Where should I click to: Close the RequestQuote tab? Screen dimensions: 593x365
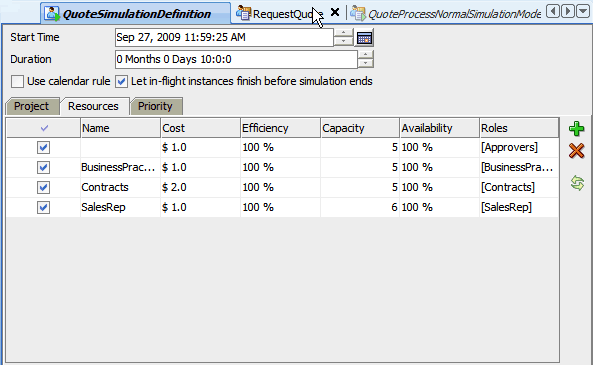point(335,12)
